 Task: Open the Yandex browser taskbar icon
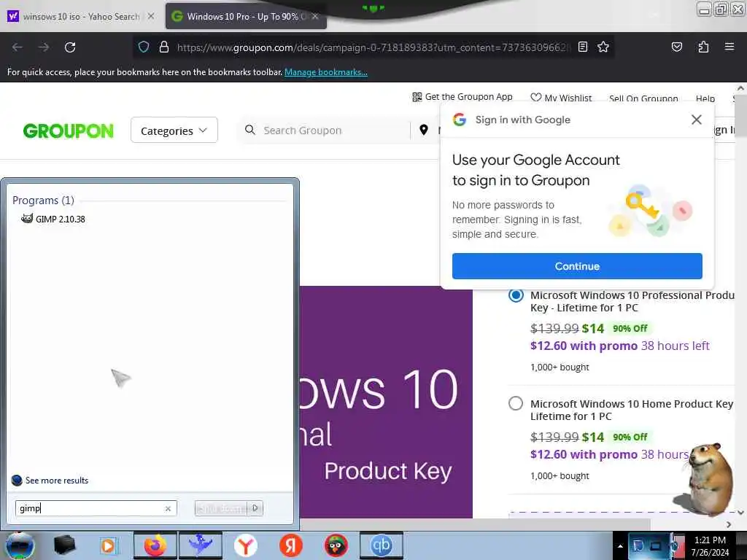245,545
